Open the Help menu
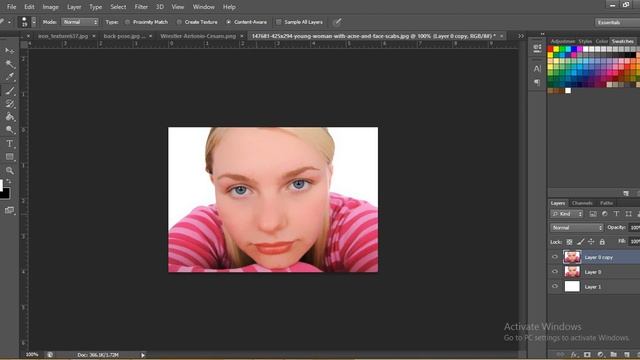 click(229, 7)
